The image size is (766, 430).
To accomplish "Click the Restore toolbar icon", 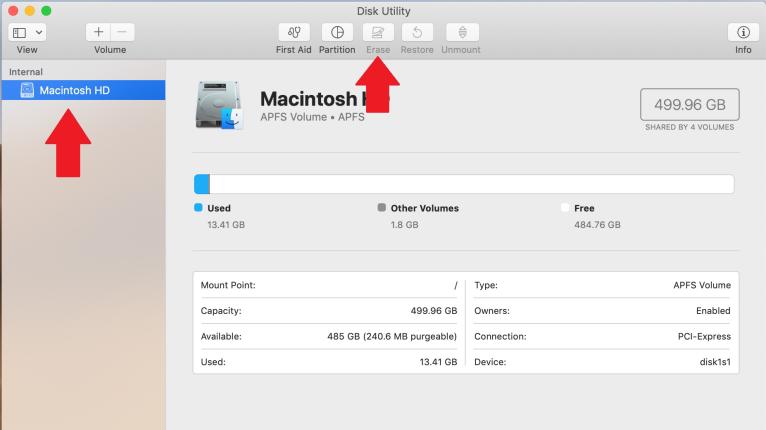I will 419,33.
